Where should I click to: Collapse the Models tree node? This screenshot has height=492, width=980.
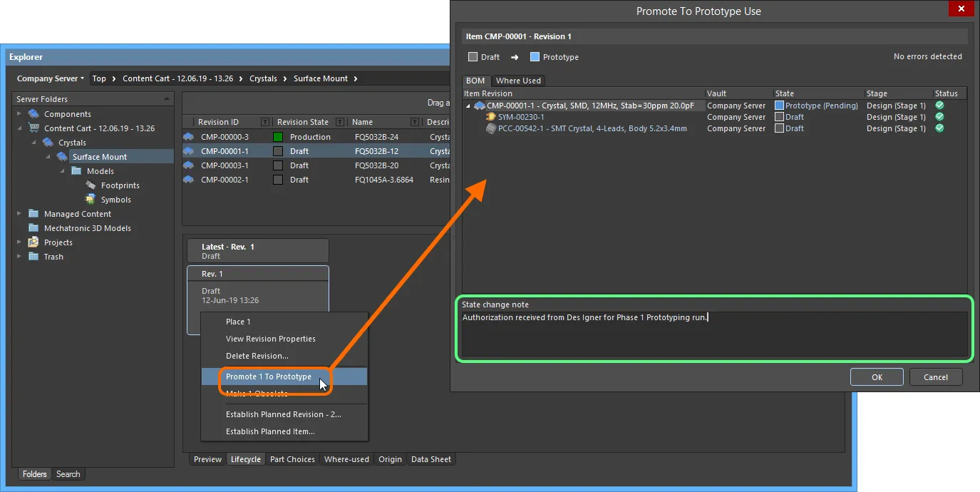coord(63,171)
